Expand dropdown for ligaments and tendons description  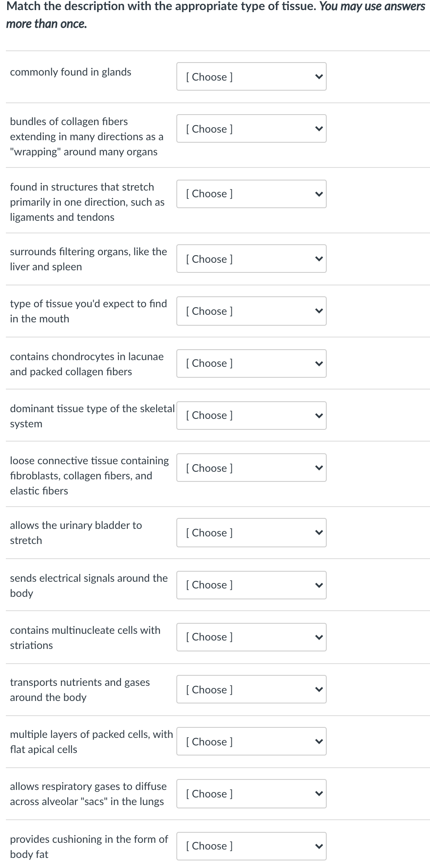252,193
